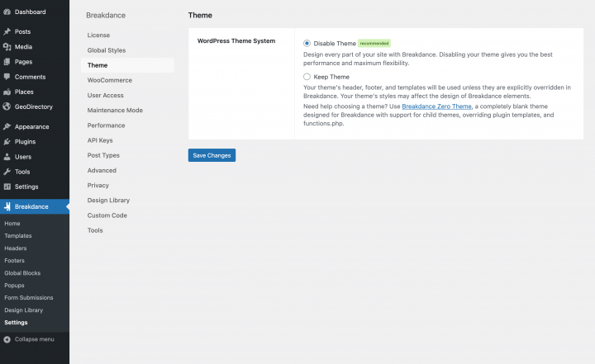Click the GeoDirectory globe icon
The width and height of the screenshot is (595, 364).
[x=7, y=106]
